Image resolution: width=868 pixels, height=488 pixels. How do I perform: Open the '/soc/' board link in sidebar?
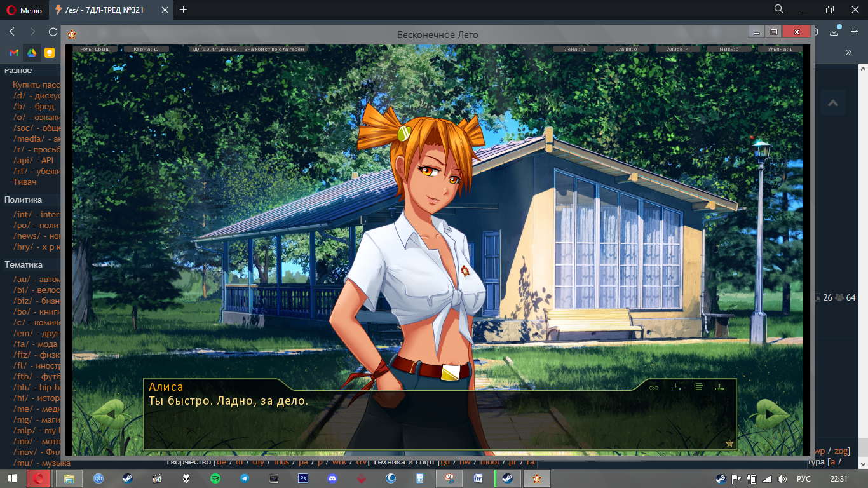[37, 128]
